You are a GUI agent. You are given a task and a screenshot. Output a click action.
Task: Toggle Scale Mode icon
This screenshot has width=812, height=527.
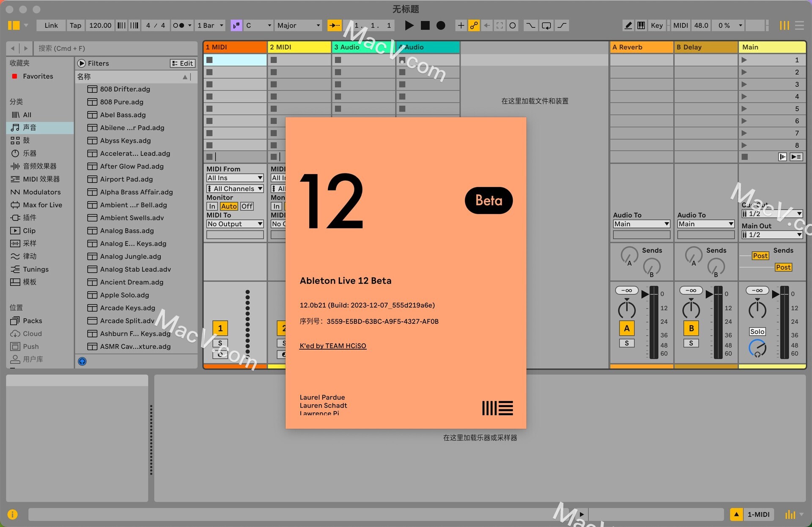[236, 25]
